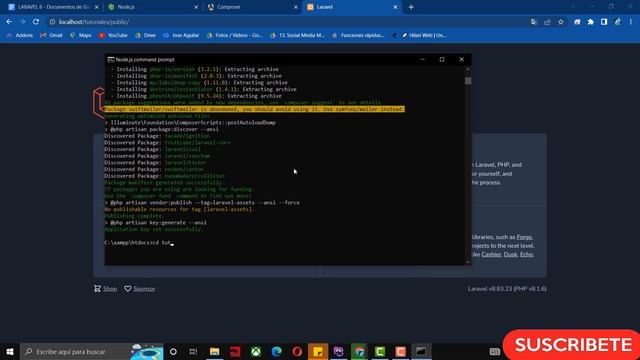Open the Maps bookmark
The image size is (640, 360).
point(80,36)
